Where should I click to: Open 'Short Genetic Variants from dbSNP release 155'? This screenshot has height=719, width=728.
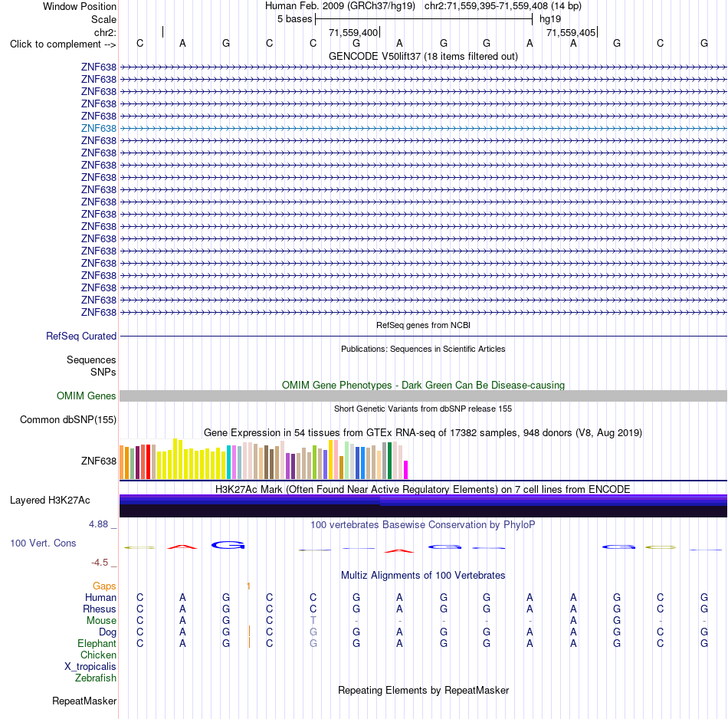click(423, 409)
